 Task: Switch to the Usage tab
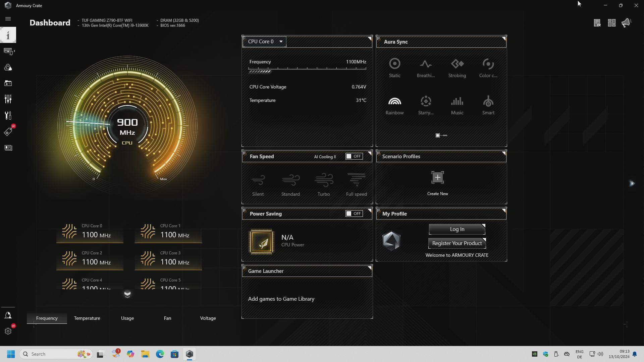coord(127,318)
